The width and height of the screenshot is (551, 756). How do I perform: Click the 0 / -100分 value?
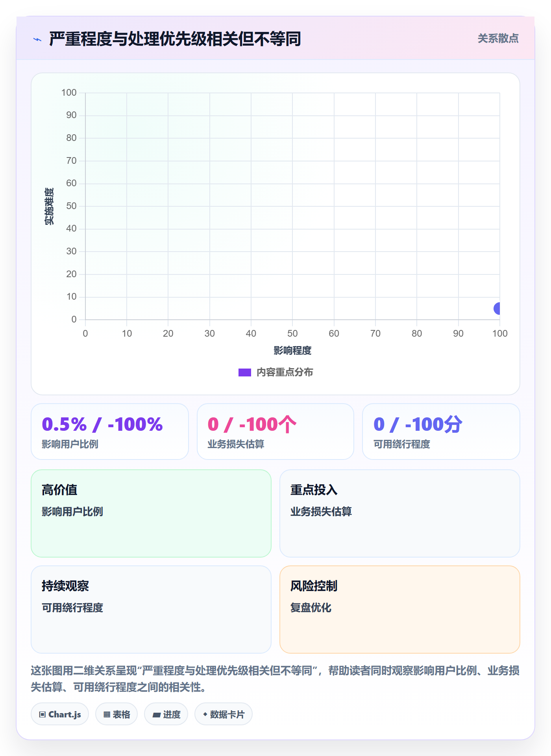pyautogui.click(x=418, y=424)
